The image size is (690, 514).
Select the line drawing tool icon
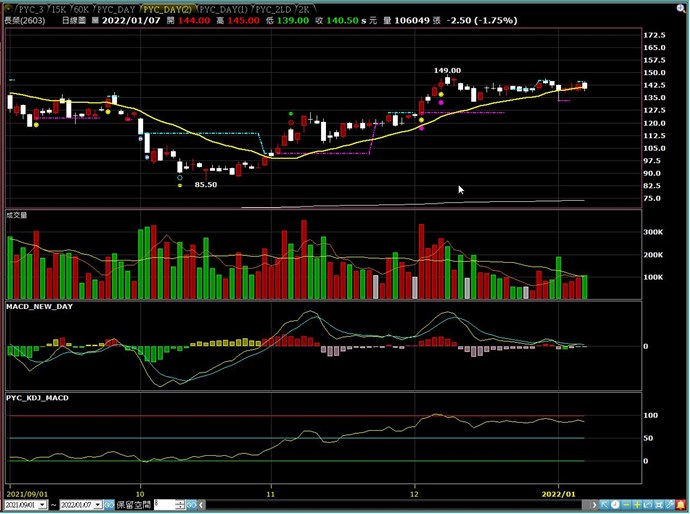[x=669, y=505]
